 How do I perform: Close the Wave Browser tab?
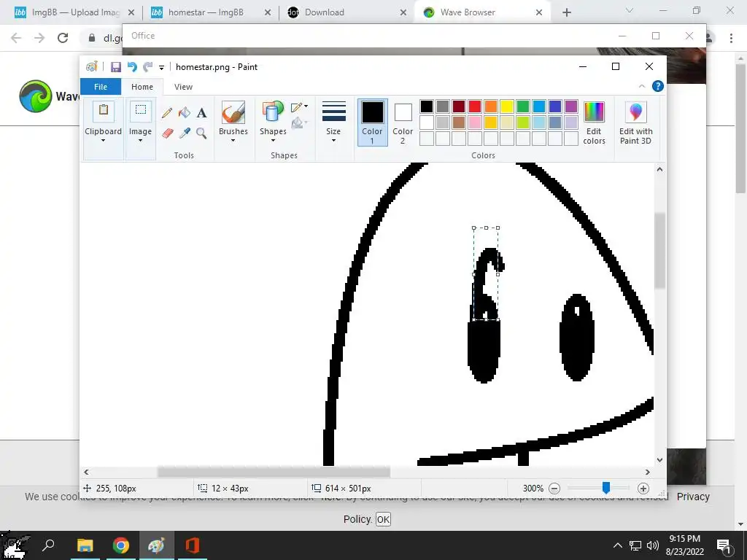539,12
